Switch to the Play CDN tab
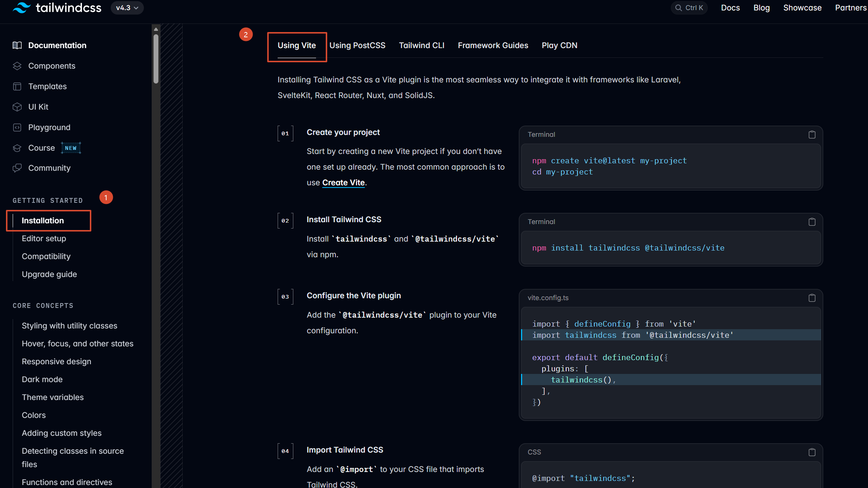Screen dimensions: 868x488 [559, 45]
